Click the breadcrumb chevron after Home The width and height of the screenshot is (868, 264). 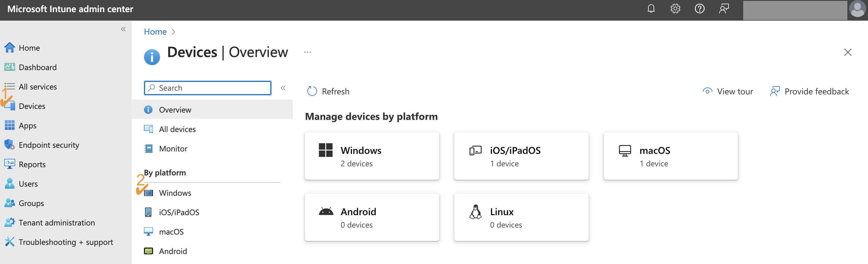173,32
